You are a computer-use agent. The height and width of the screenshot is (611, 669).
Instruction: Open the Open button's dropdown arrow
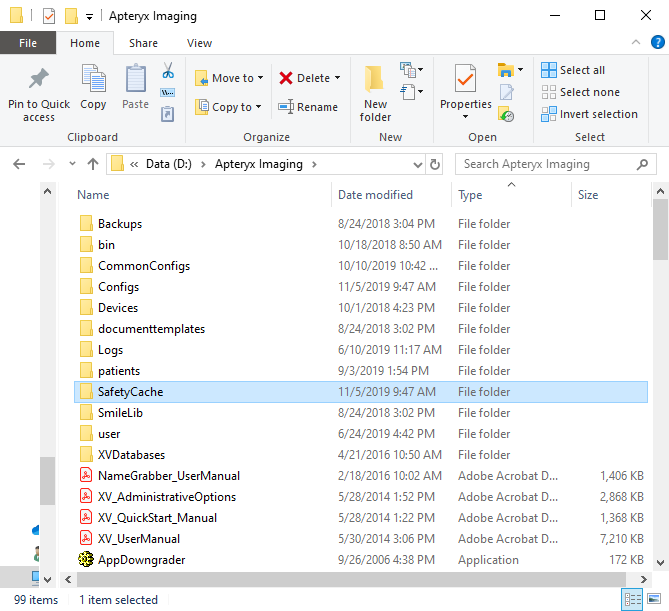pos(521,70)
